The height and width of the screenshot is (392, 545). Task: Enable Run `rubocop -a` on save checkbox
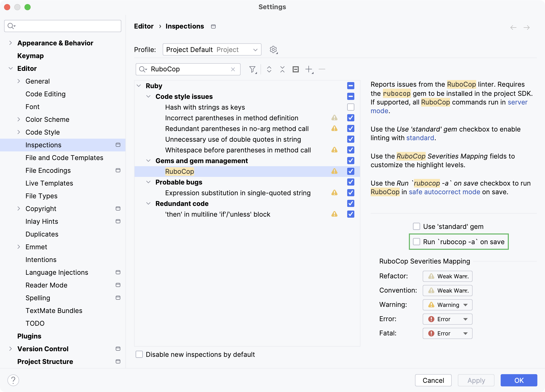pyautogui.click(x=416, y=242)
